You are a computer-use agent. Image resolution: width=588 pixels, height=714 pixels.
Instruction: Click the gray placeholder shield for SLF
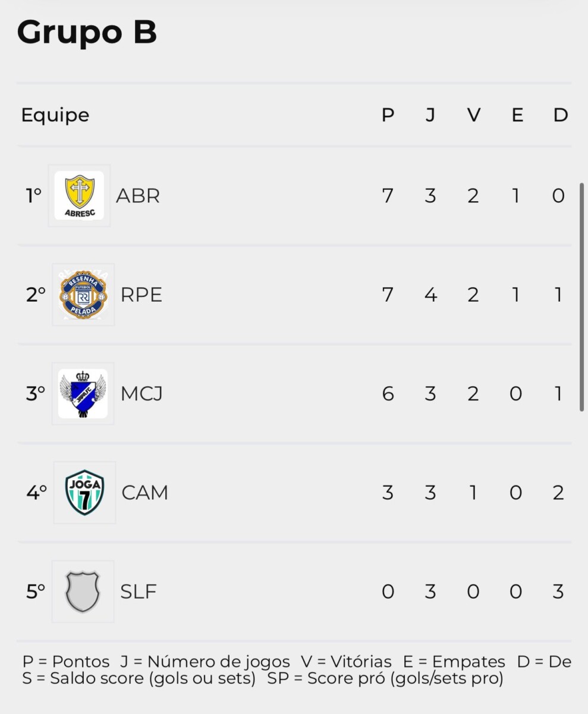(83, 591)
